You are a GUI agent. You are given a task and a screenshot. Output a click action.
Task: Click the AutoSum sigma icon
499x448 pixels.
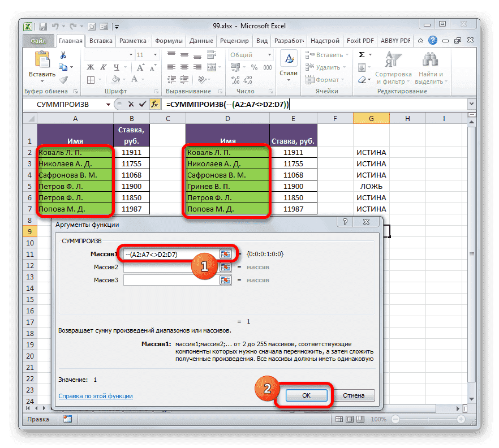362,54
